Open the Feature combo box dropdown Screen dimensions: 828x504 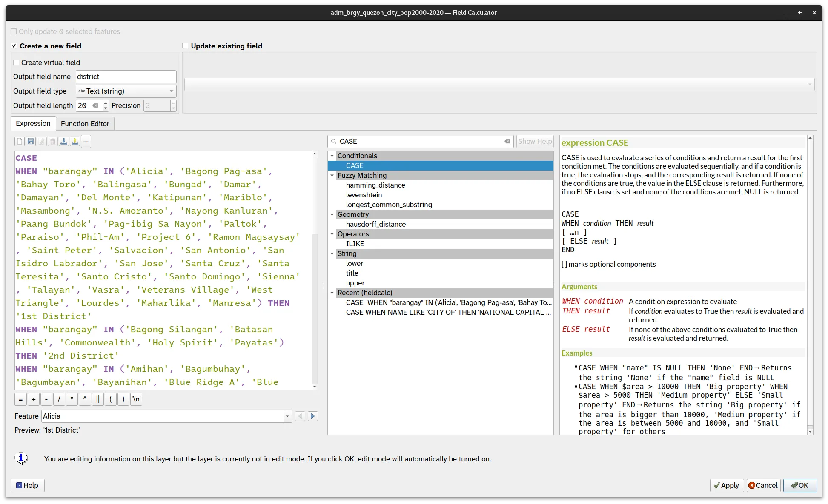pos(287,416)
